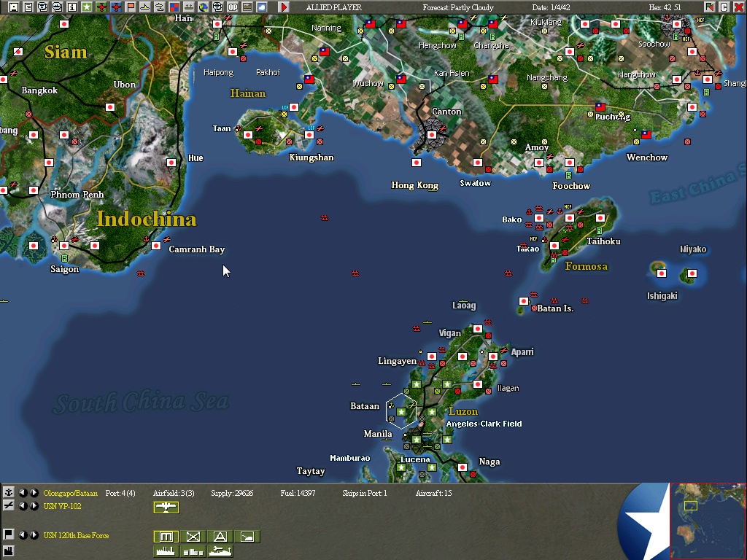The height and width of the screenshot is (560, 747).
Task: Click the weather cloud toolbar icon
Action: tap(262, 7)
